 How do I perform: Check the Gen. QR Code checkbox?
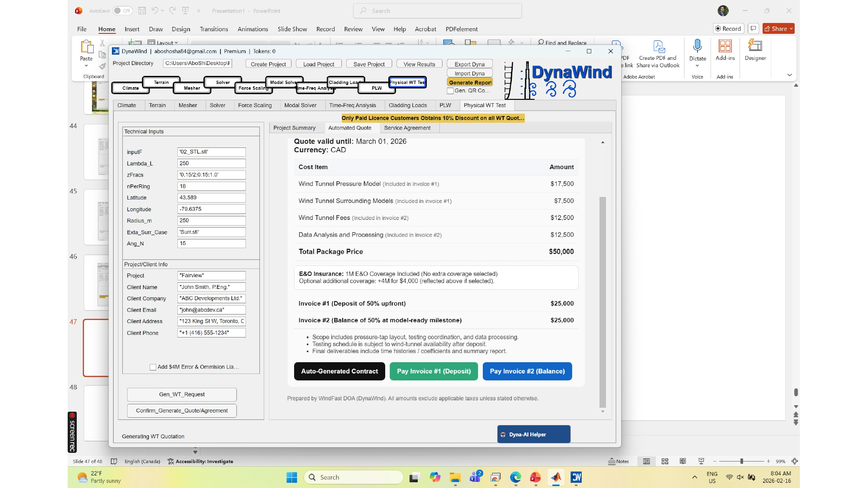point(450,91)
